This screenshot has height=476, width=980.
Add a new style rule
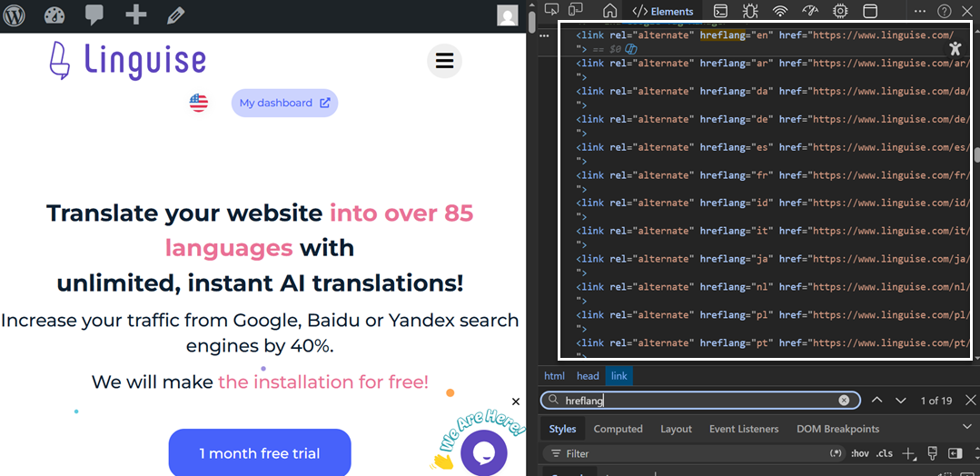pos(909,453)
